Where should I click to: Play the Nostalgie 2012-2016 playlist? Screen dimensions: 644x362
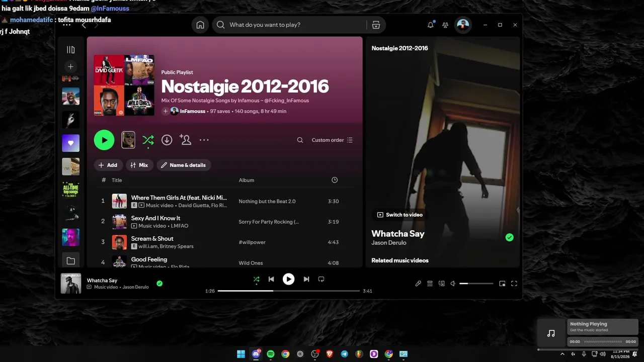pyautogui.click(x=104, y=140)
